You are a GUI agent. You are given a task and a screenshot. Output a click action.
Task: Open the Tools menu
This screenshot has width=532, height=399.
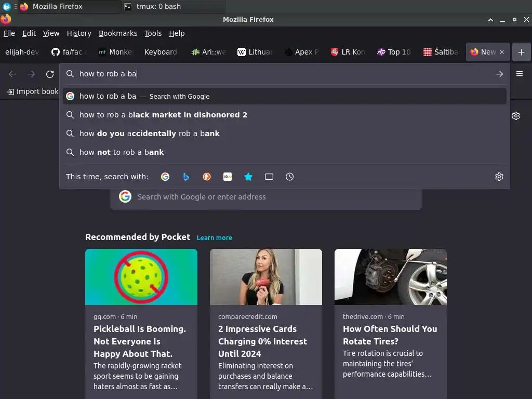coord(153,33)
